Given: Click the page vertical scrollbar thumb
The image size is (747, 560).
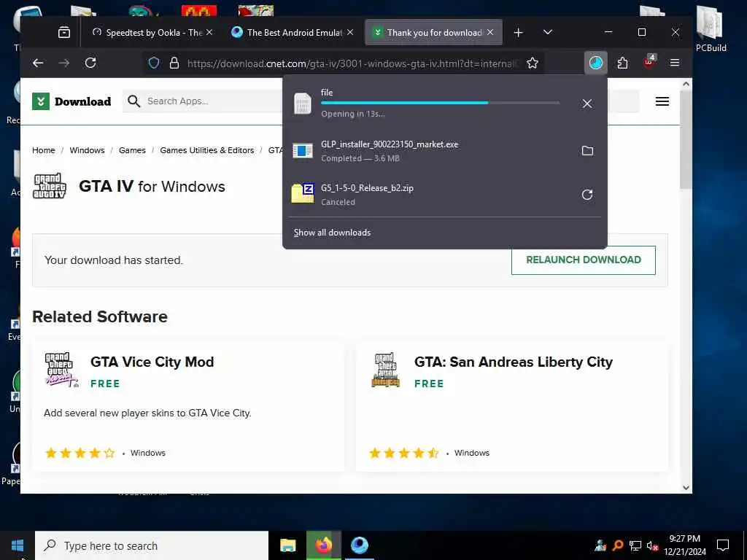Looking at the screenshot, I should pos(686,139).
